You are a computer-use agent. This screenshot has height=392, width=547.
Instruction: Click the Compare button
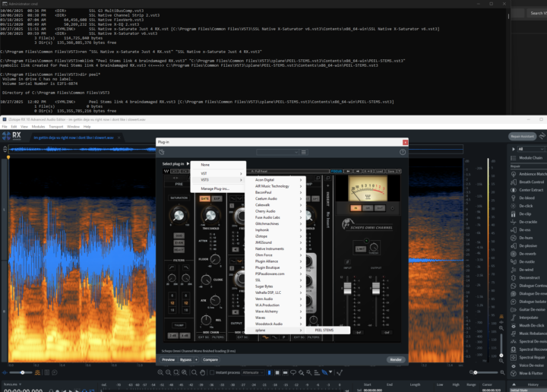point(210,359)
